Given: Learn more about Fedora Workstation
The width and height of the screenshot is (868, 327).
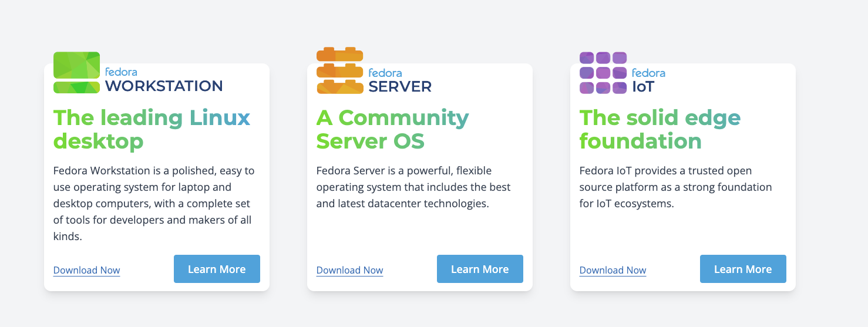Looking at the screenshot, I should 217,269.
